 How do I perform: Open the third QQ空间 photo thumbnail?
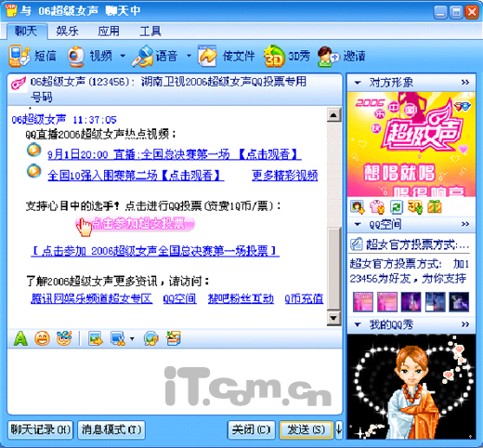(411, 301)
